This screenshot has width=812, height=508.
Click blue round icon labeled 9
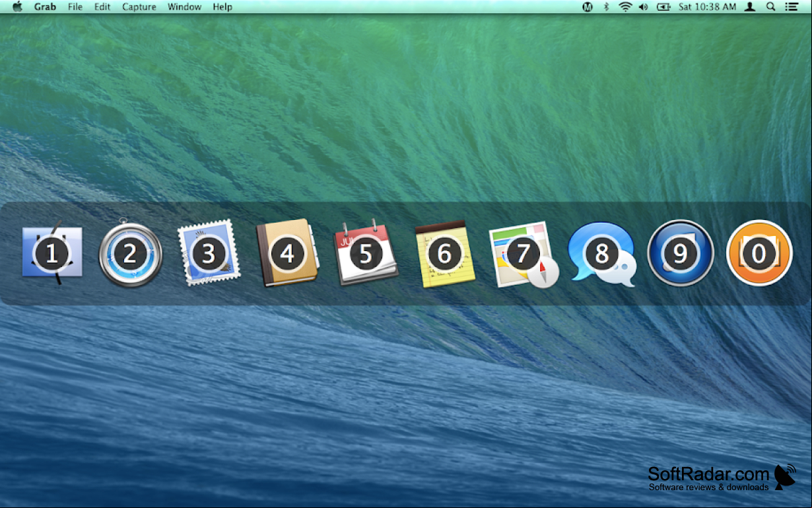(681, 253)
